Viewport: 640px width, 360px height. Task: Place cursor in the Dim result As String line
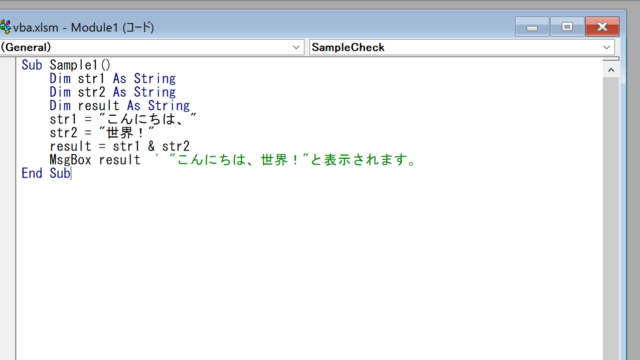click(x=120, y=105)
